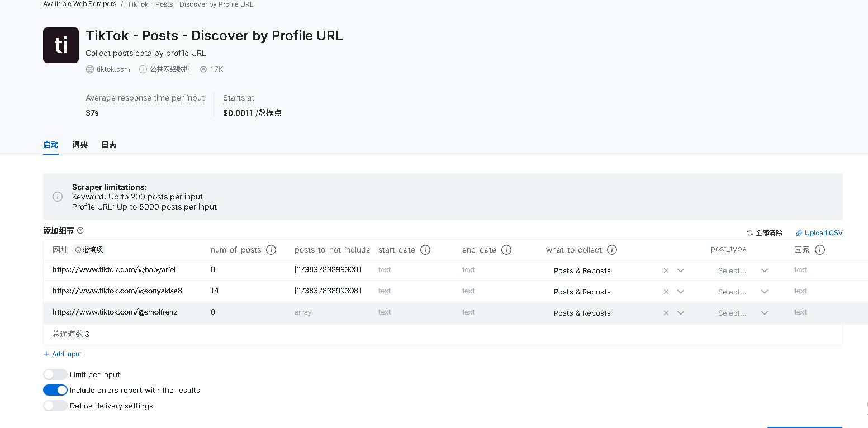Click the Starts at pricing label
868x428 pixels.
point(239,98)
